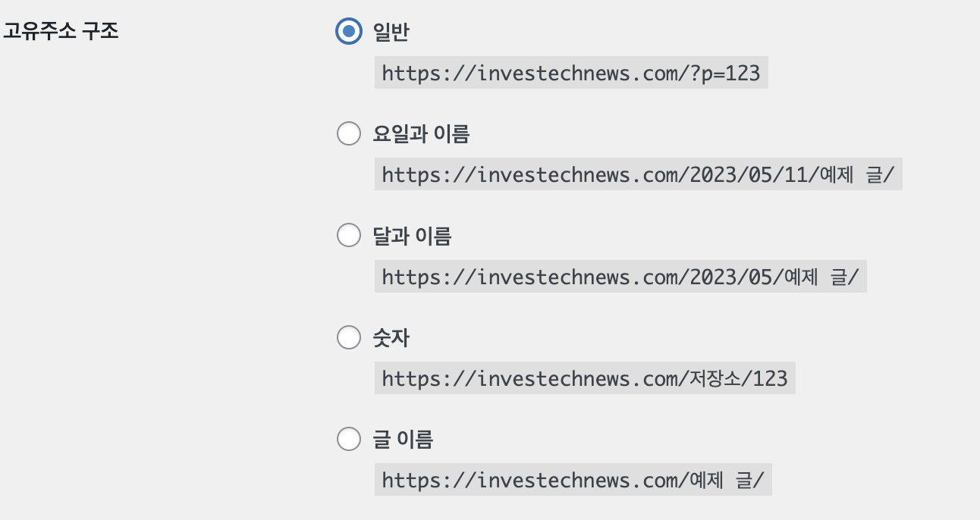This screenshot has width=980, height=520.
Task: Click the 2023/05/11 example URL box
Action: (x=637, y=175)
